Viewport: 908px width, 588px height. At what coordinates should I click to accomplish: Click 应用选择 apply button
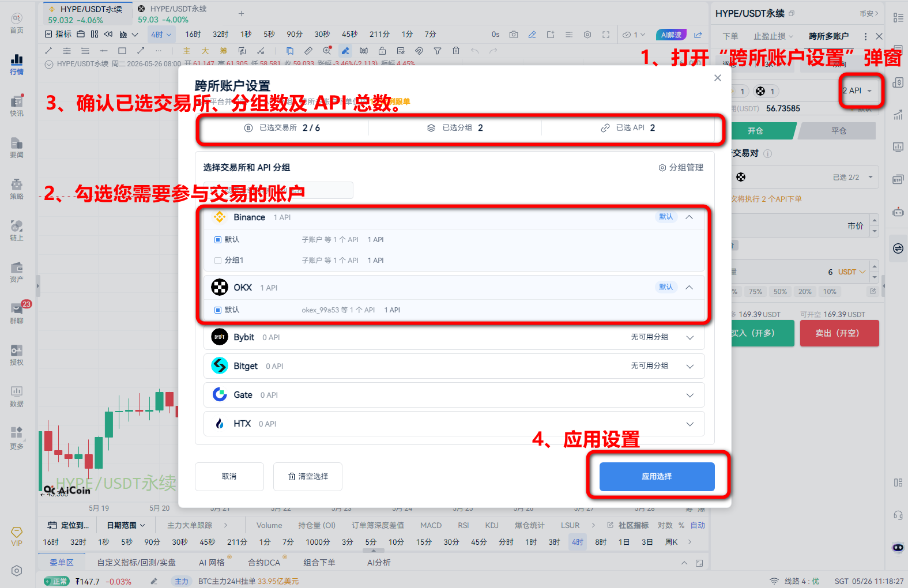tap(657, 477)
